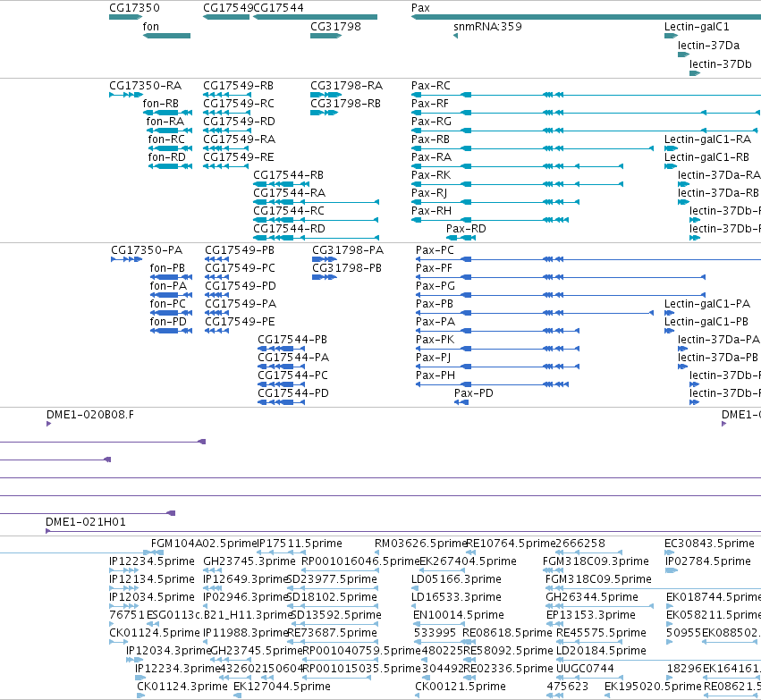Select protein CG17549-PC
The image size is (761, 700).
click(x=217, y=277)
